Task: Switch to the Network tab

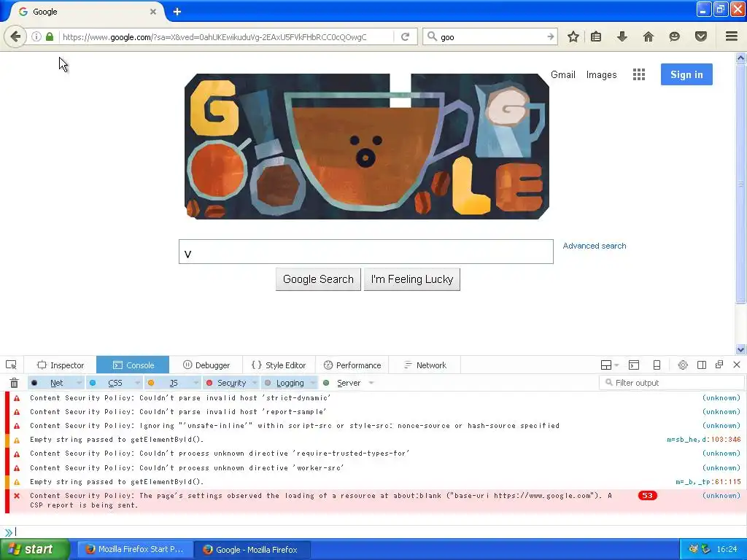Action: [425, 365]
